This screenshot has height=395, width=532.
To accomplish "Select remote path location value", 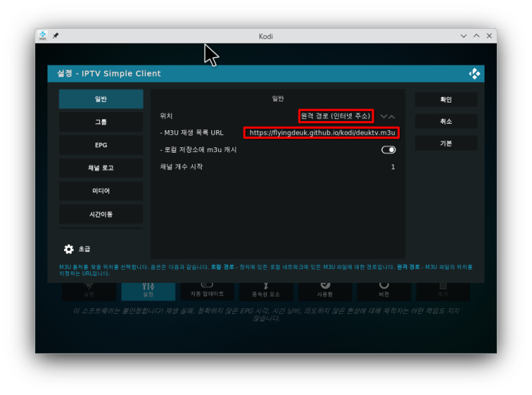I will 336,116.
